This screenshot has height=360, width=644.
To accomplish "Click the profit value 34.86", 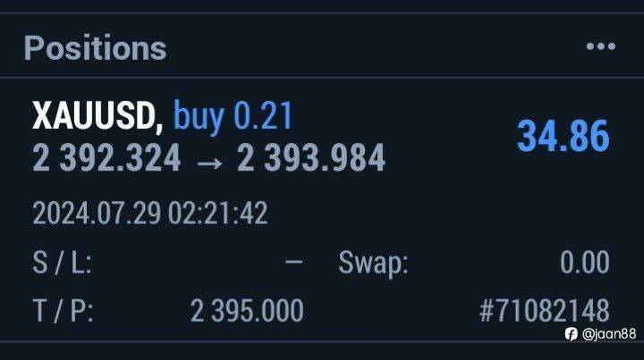I will pos(563,137).
